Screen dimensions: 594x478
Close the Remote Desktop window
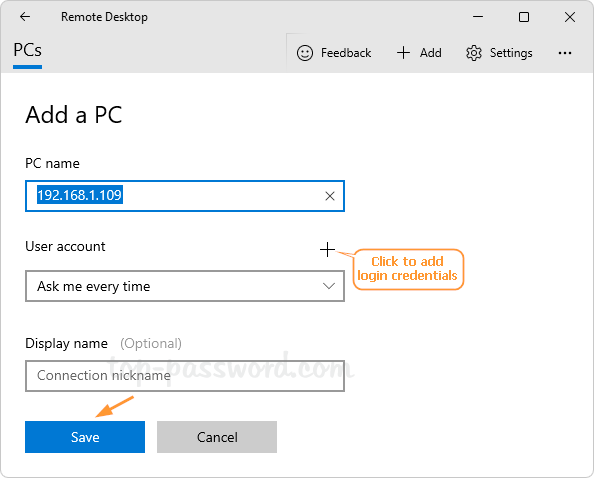click(x=570, y=17)
